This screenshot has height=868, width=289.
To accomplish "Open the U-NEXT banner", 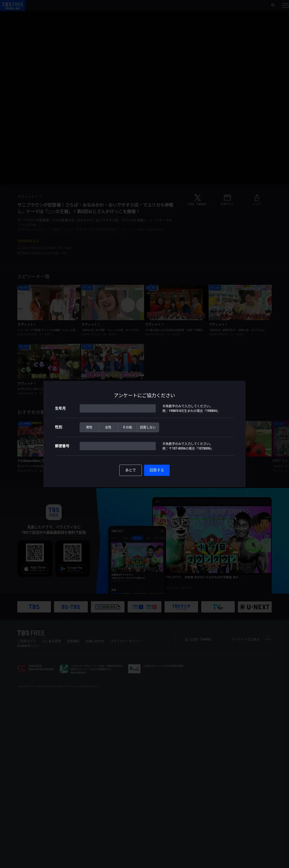I will tap(255, 607).
